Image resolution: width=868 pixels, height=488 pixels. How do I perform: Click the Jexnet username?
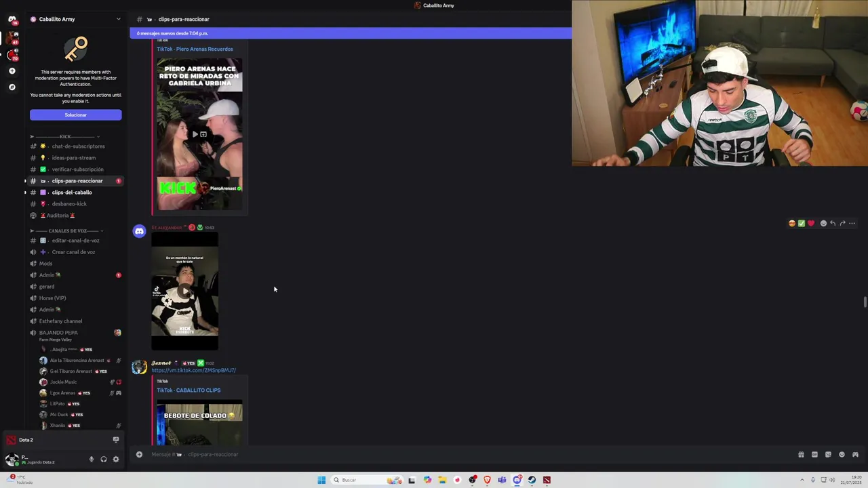pyautogui.click(x=161, y=363)
